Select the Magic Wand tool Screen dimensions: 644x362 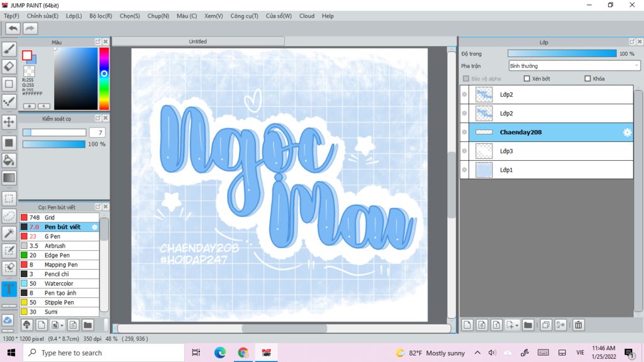[x=9, y=233]
